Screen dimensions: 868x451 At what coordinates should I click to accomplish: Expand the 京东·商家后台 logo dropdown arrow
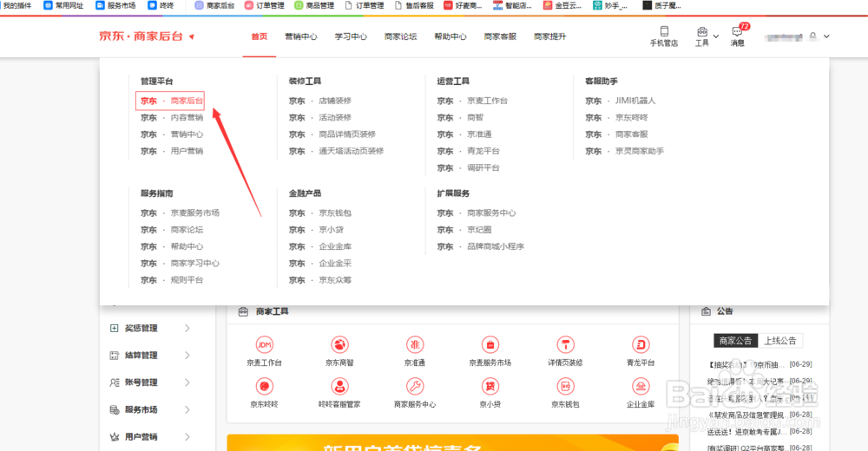(x=192, y=37)
